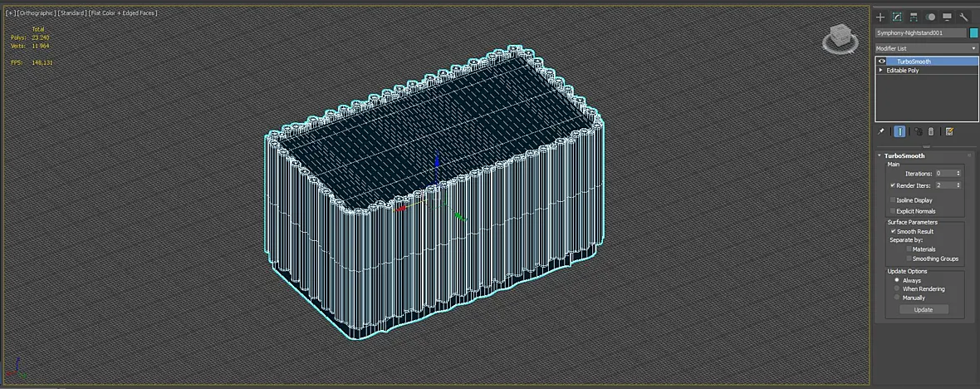Image resolution: width=980 pixels, height=389 pixels.
Task: Toggle Show End Result button
Action: (899, 131)
